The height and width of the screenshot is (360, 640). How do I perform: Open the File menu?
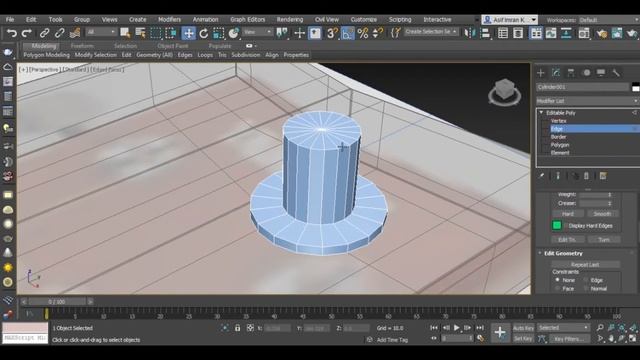pos(10,20)
